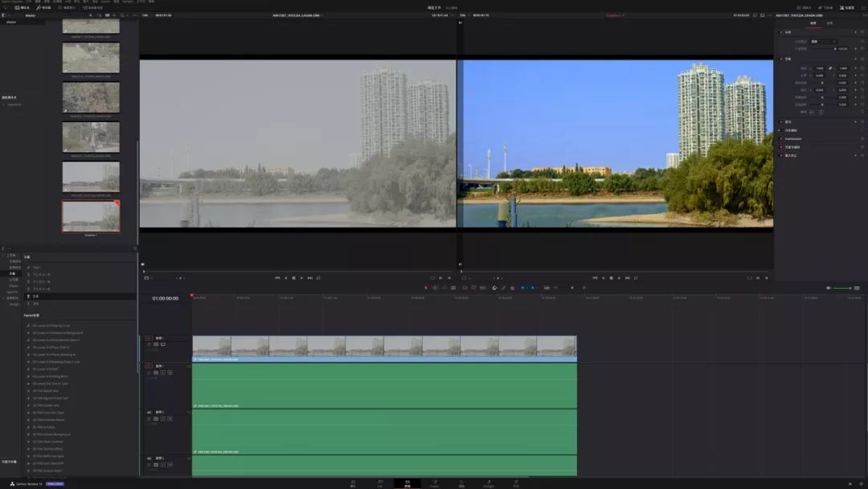The image size is (868, 489).
Task: Switch to the Fusion page tab
Action: pyautogui.click(x=435, y=483)
